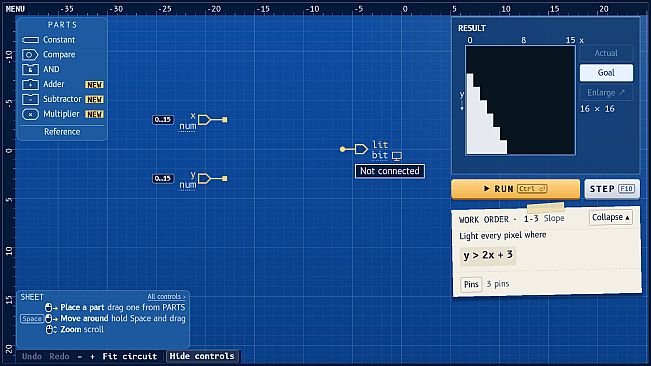Select the Compare part icon

(30, 54)
